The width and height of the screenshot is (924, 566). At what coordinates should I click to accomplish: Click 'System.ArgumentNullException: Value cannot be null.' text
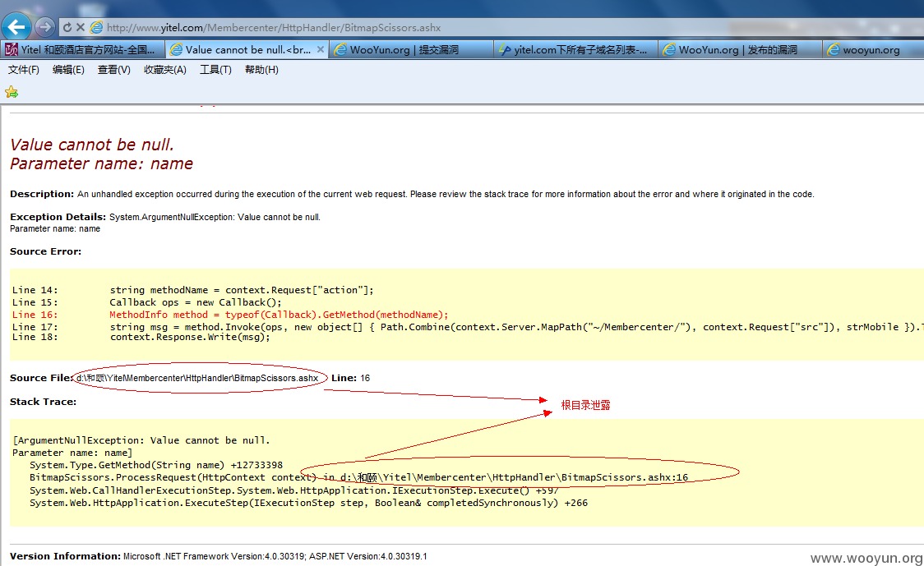pyautogui.click(x=215, y=217)
